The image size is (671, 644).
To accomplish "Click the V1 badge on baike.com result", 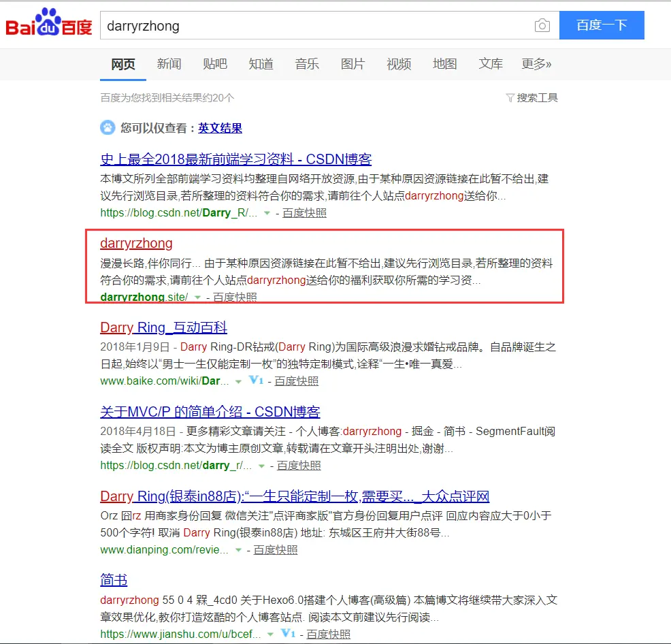I will [x=256, y=381].
